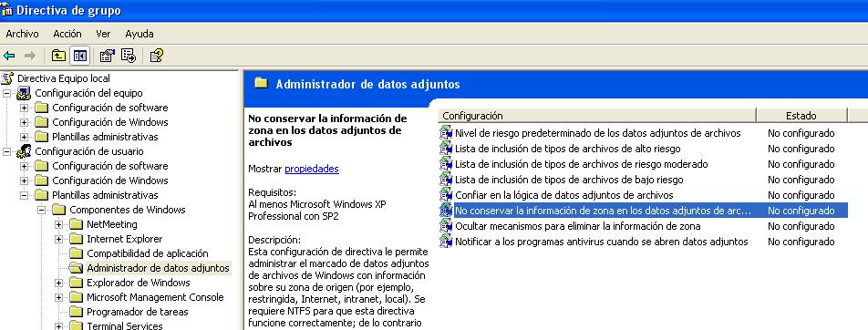Image resolution: width=868 pixels, height=330 pixels.
Task: Select Configuración de Windows under Configuración de usuario
Action: (x=110, y=180)
